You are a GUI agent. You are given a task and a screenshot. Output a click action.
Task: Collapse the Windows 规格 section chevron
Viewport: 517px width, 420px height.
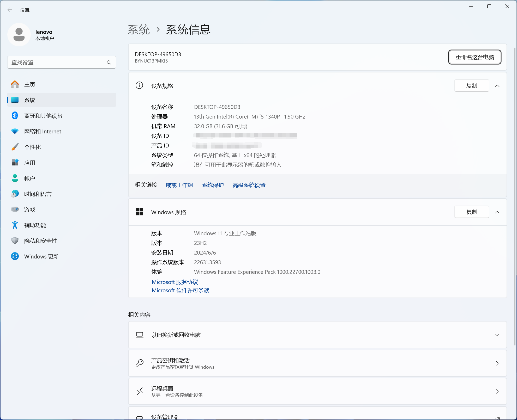point(497,212)
